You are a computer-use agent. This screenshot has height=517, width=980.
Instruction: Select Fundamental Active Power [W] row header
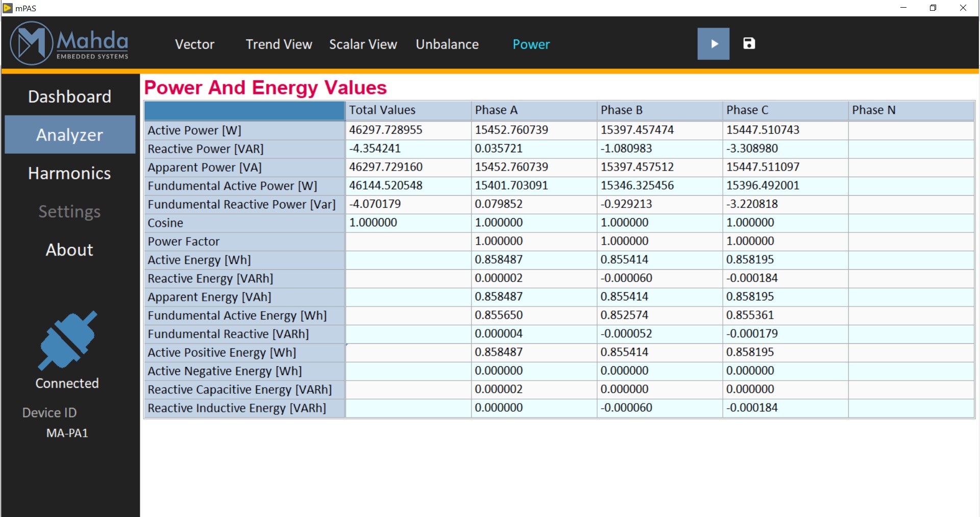tap(244, 186)
